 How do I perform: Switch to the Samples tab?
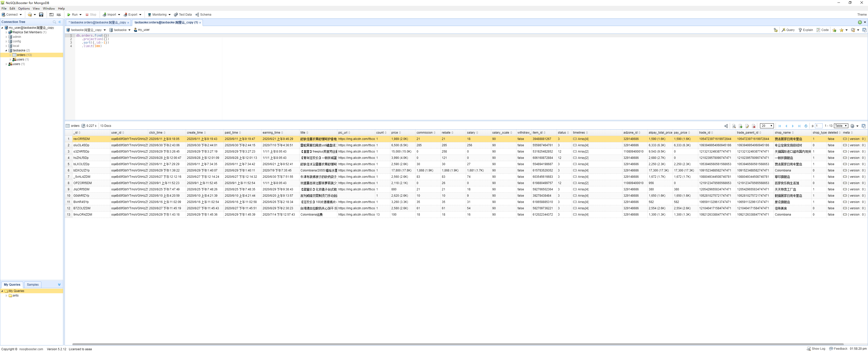tap(33, 285)
